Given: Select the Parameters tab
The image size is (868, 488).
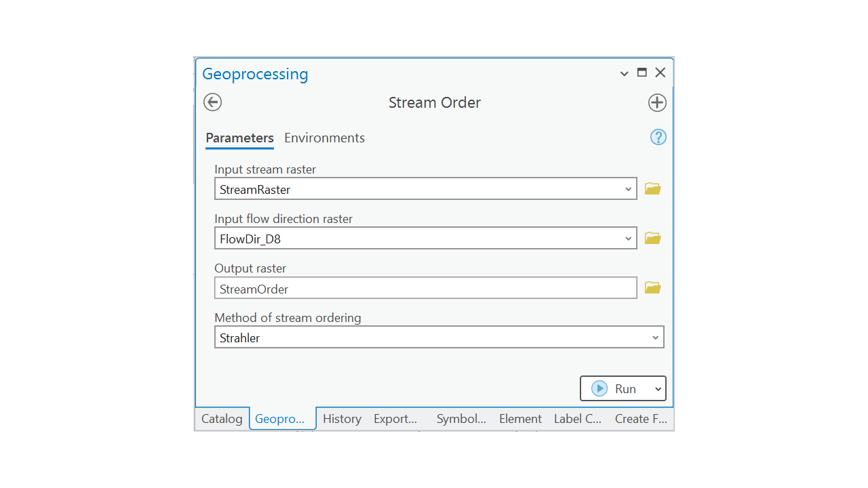Looking at the screenshot, I should pos(239,138).
